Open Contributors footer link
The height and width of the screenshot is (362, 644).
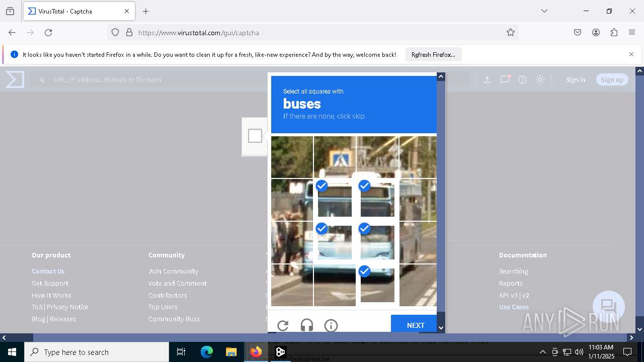tap(168, 295)
